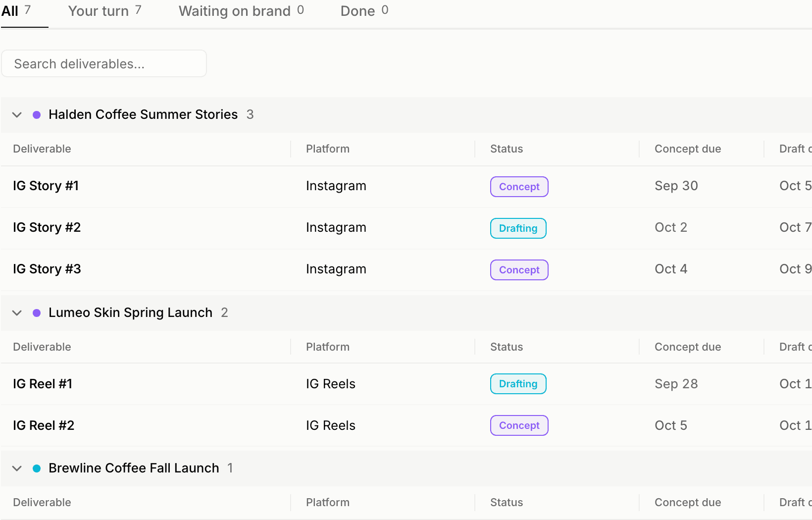Click the Oct 4 concept due date
Viewport: 812px width, 520px height.
click(671, 269)
